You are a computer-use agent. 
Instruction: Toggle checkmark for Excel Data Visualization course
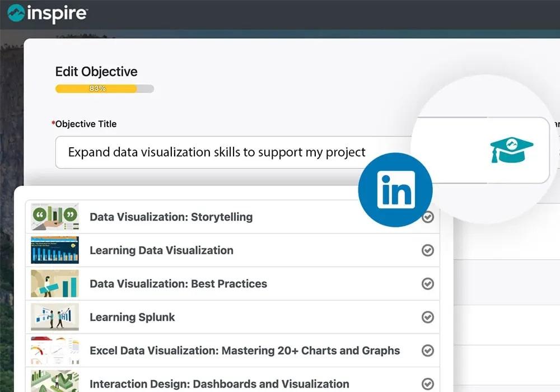[x=428, y=351]
